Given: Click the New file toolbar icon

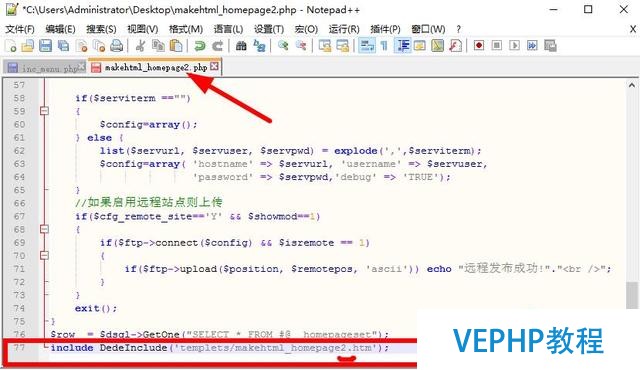Looking at the screenshot, I should pyautogui.click(x=11, y=46).
